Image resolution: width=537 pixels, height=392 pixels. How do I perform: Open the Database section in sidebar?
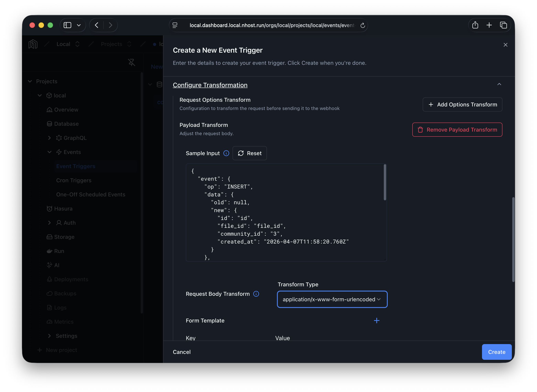click(x=66, y=124)
